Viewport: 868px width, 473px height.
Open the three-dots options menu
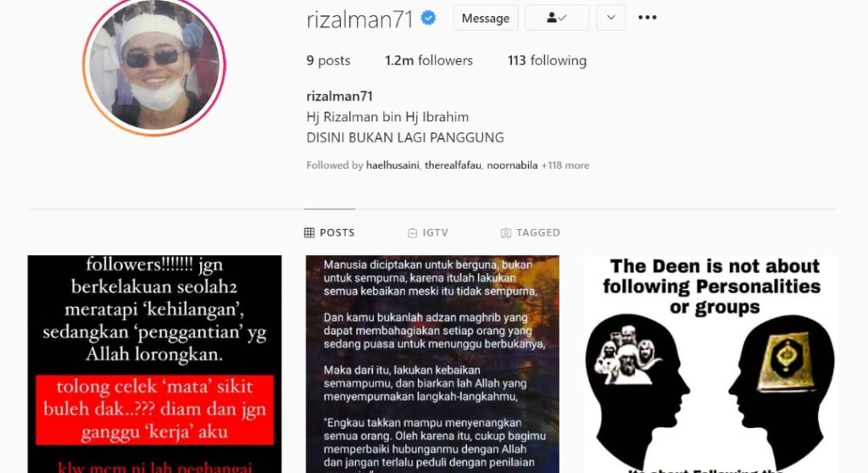[647, 18]
